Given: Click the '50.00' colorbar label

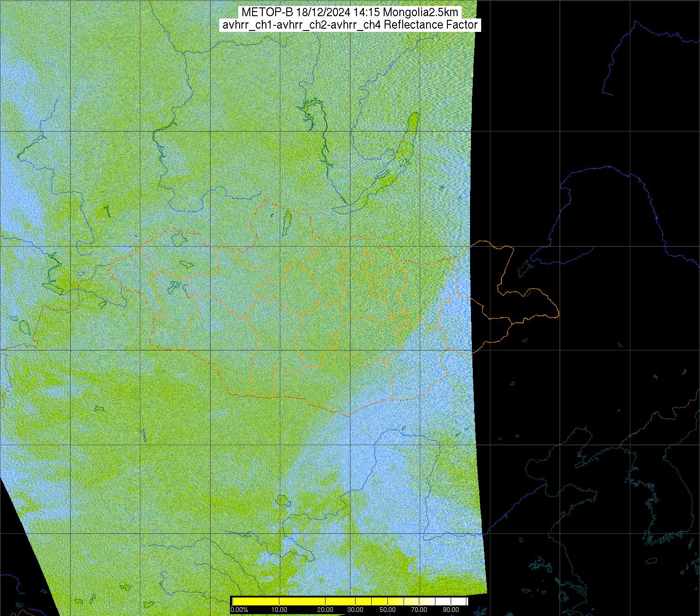Looking at the screenshot, I should [x=387, y=610].
